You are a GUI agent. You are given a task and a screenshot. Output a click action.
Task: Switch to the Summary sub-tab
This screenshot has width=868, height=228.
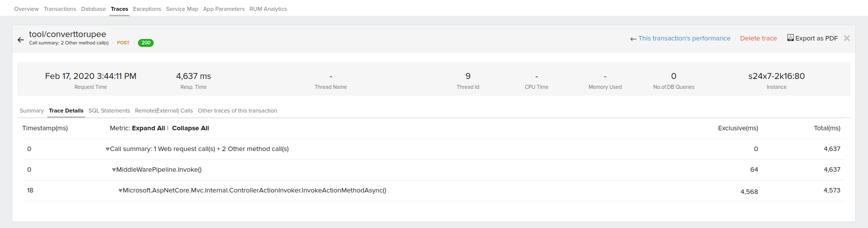click(32, 111)
